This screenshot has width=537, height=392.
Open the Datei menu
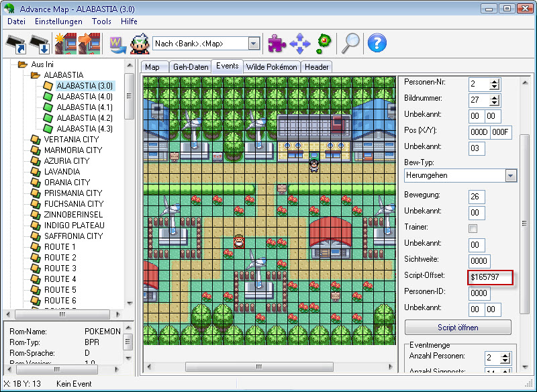16,21
